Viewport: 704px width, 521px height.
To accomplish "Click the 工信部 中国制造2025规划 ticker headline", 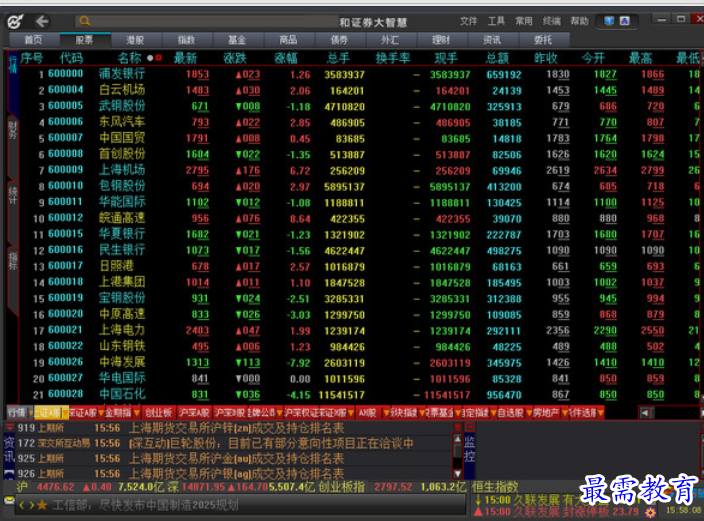I will tap(145, 505).
